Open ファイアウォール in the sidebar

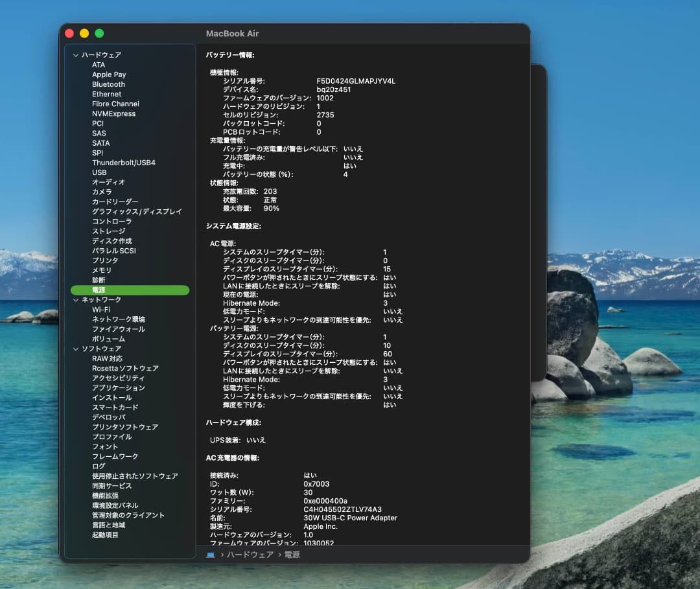tap(118, 329)
